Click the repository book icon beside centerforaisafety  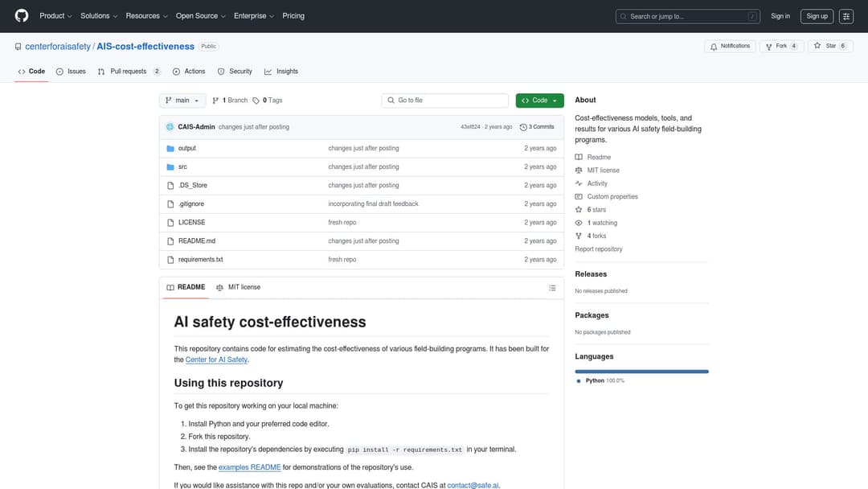(18, 47)
